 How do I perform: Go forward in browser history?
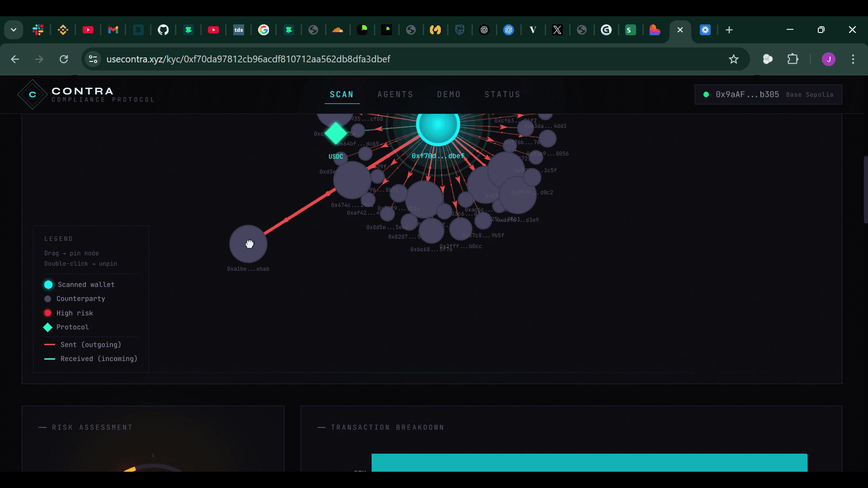39,59
